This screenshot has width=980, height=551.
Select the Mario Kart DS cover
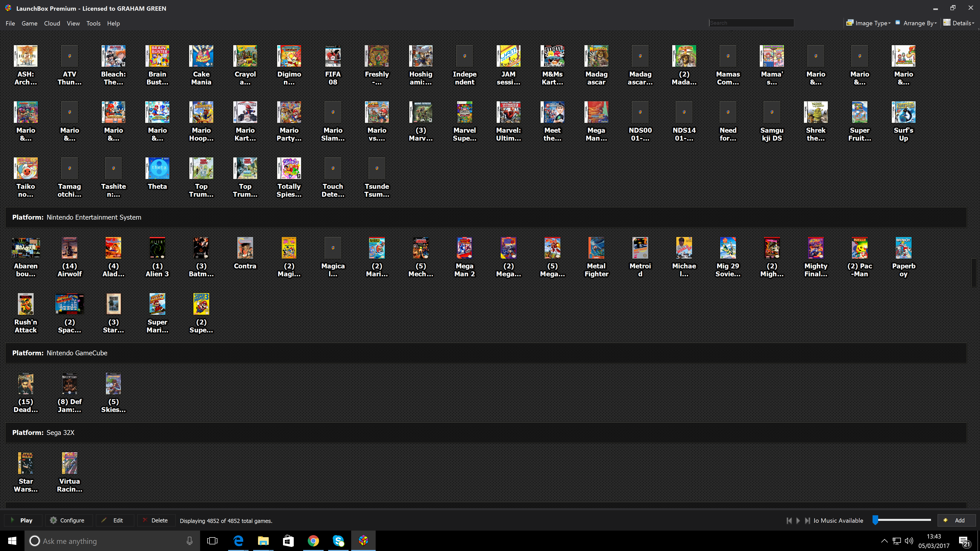pyautogui.click(x=245, y=112)
